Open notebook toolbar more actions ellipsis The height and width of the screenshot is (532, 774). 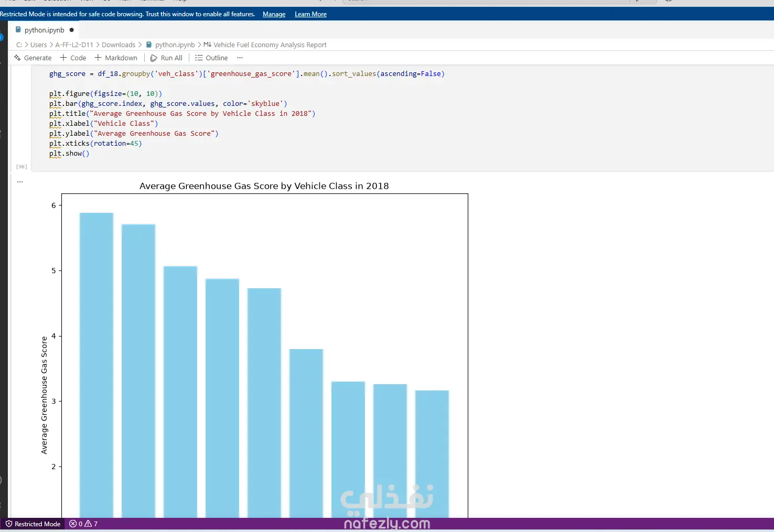click(x=240, y=58)
